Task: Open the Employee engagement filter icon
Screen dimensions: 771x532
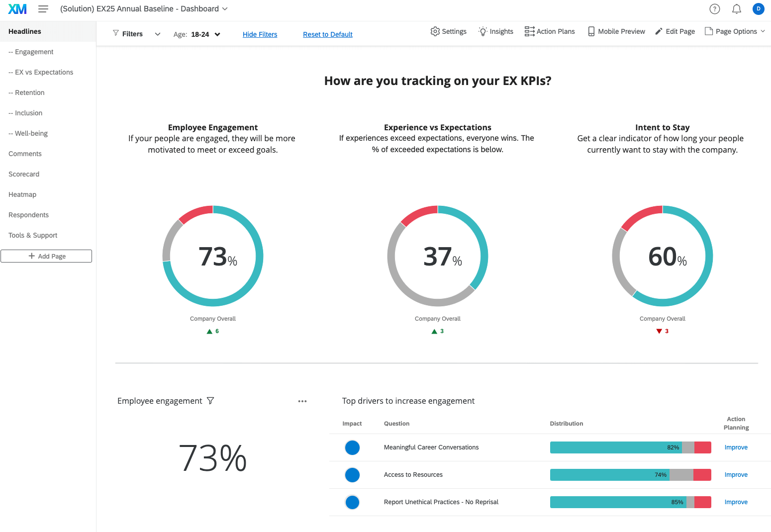Action: [211, 400]
